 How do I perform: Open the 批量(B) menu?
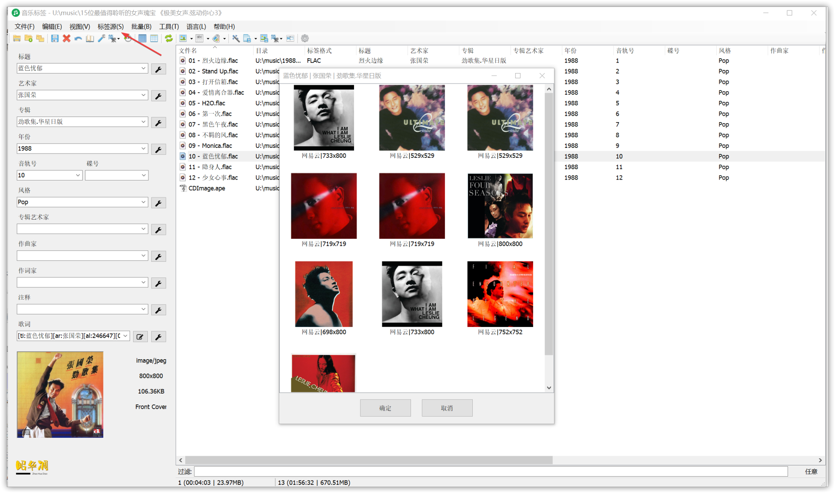tap(141, 27)
